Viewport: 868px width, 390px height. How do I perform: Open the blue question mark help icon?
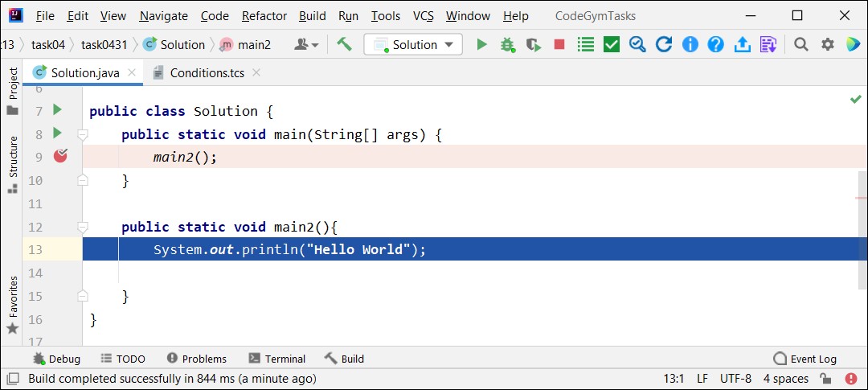[716, 44]
